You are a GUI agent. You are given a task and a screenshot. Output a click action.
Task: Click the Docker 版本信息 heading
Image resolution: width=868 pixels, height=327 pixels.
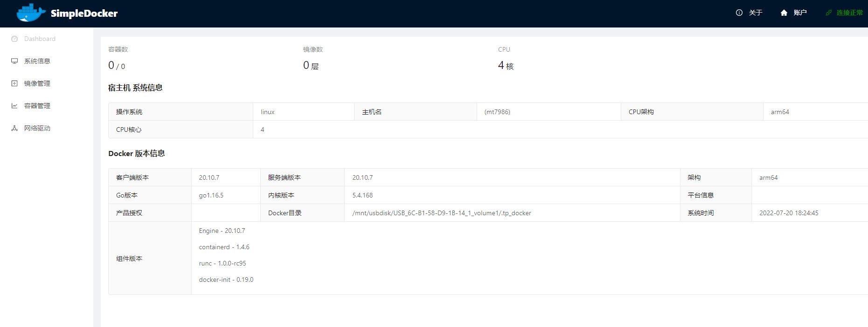pyautogui.click(x=137, y=153)
